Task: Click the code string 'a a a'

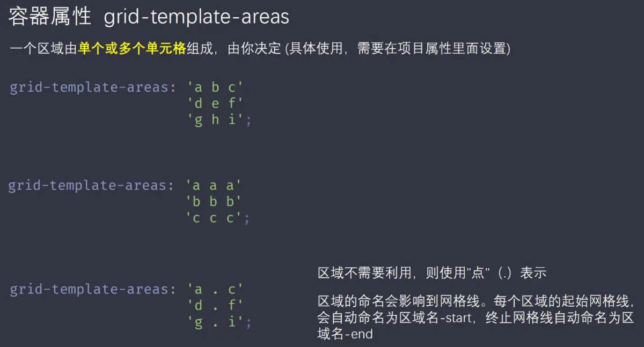Action: coord(213,186)
